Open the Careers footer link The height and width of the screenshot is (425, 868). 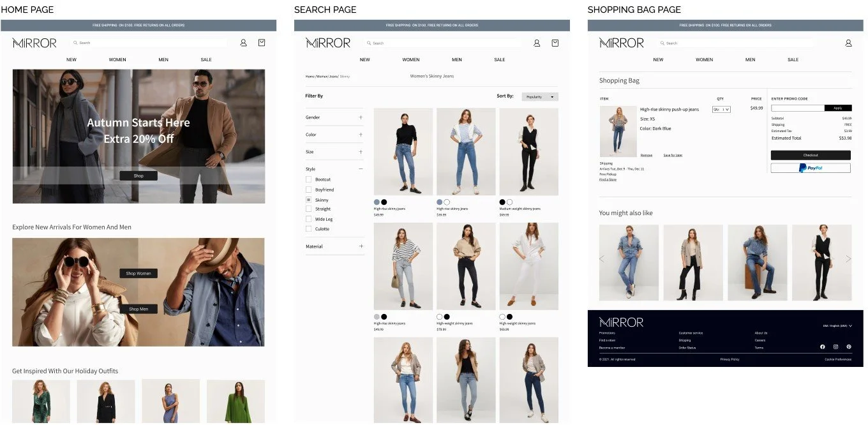tap(760, 340)
